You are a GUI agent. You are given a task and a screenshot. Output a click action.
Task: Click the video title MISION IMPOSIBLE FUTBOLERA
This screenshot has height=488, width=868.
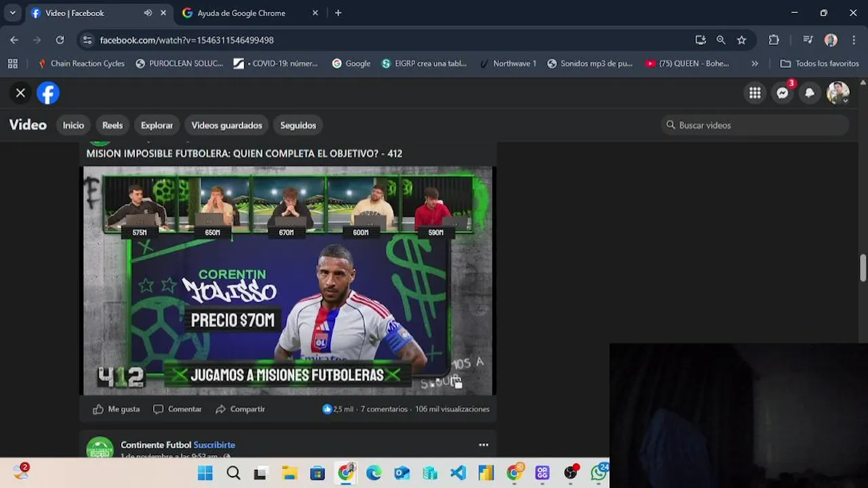point(244,154)
